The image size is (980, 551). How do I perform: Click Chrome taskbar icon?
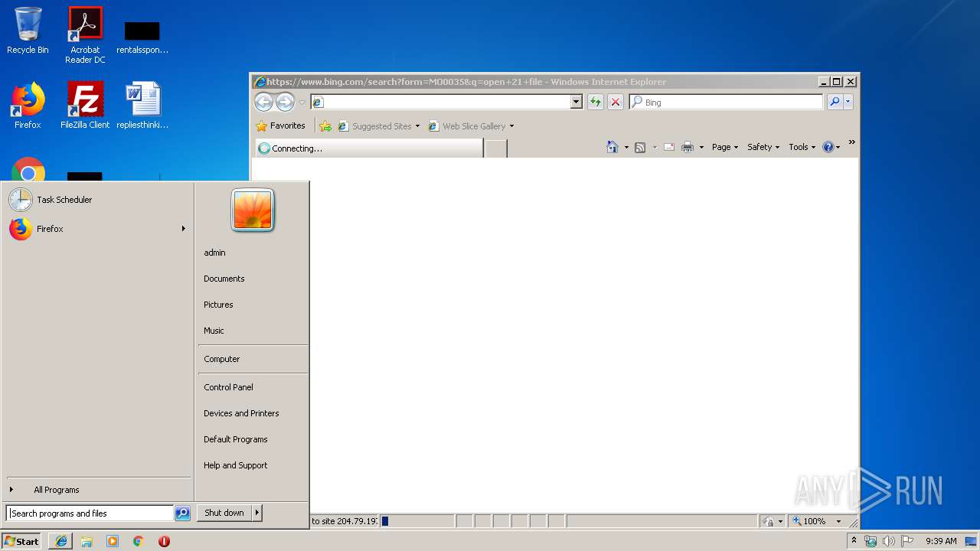click(138, 541)
